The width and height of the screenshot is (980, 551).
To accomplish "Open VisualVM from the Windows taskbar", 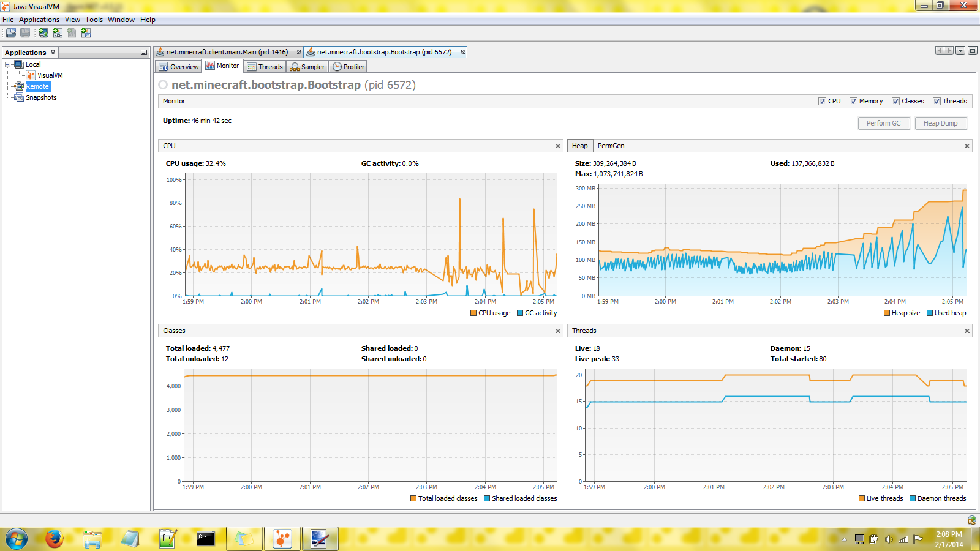I will pos(282,539).
